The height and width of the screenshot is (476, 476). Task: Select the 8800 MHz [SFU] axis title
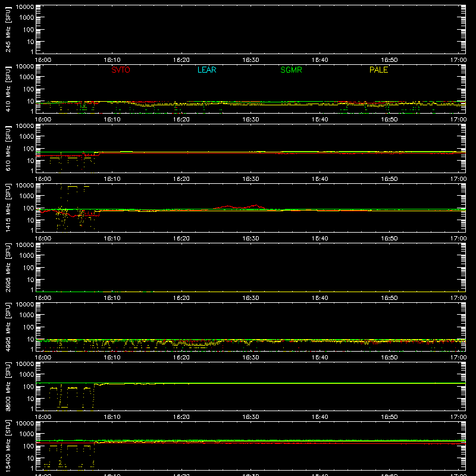[x=8, y=387]
